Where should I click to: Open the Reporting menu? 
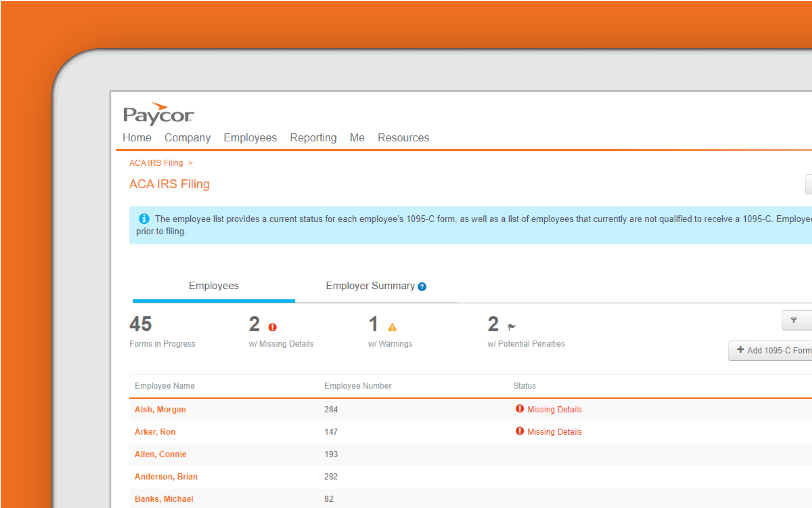[313, 138]
